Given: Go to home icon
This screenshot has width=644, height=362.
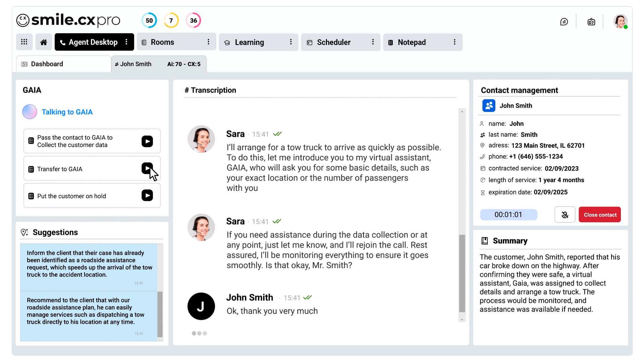Looking at the screenshot, I should 44,42.
